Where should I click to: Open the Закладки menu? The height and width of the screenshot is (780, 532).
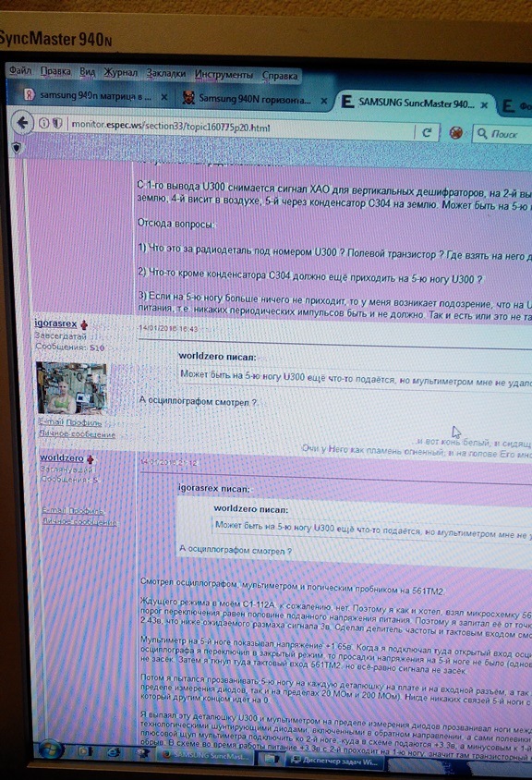coord(165,74)
